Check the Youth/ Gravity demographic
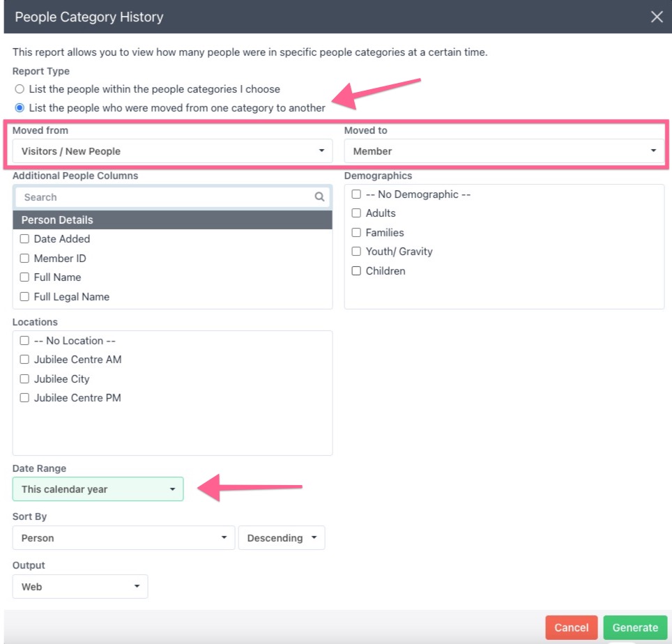This screenshot has height=644, width=672. point(356,252)
